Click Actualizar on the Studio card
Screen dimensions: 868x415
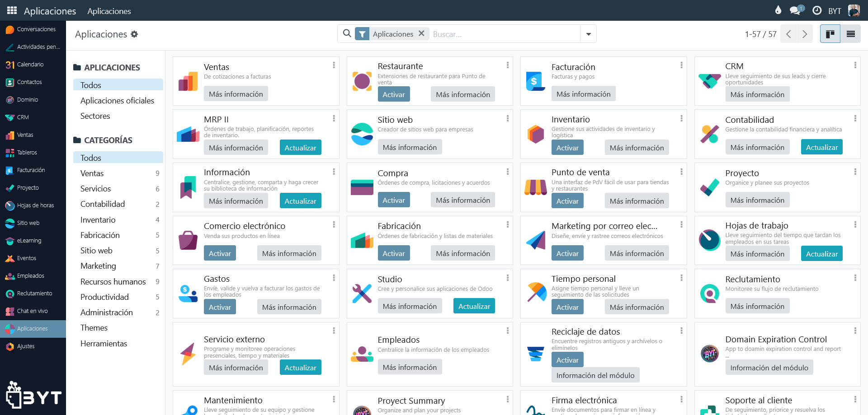(x=474, y=306)
